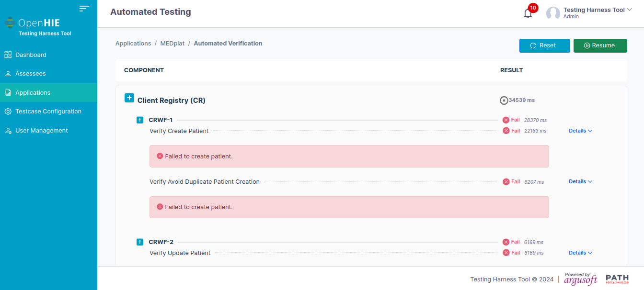Follow the MEDplat breadcrumb link
The height and width of the screenshot is (290, 644).
172,43
